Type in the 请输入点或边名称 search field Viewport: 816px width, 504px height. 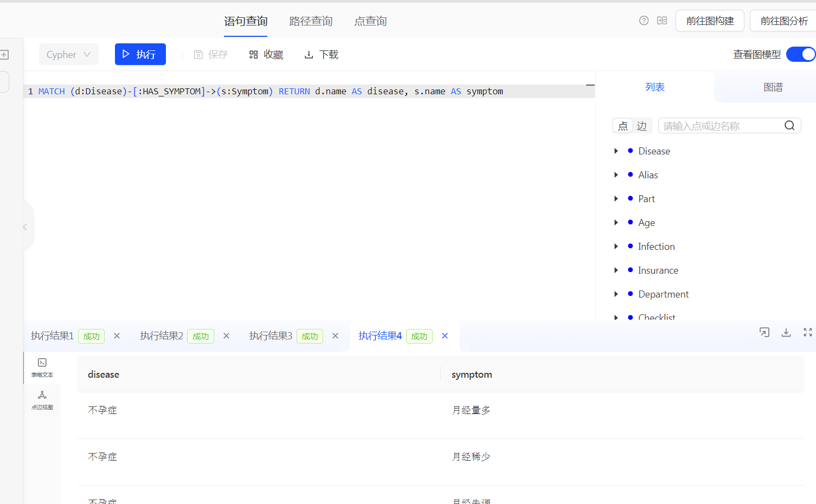click(x=716, y=125)
